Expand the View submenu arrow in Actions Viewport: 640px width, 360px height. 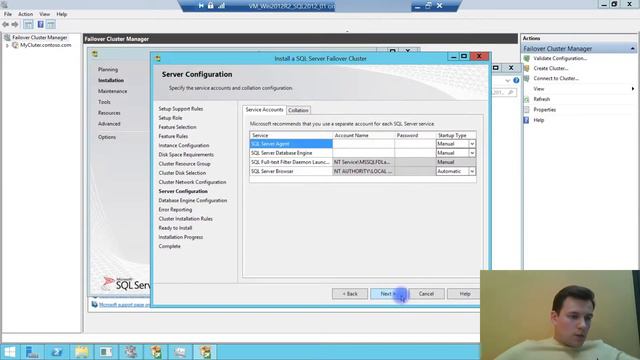click(633, 89)
